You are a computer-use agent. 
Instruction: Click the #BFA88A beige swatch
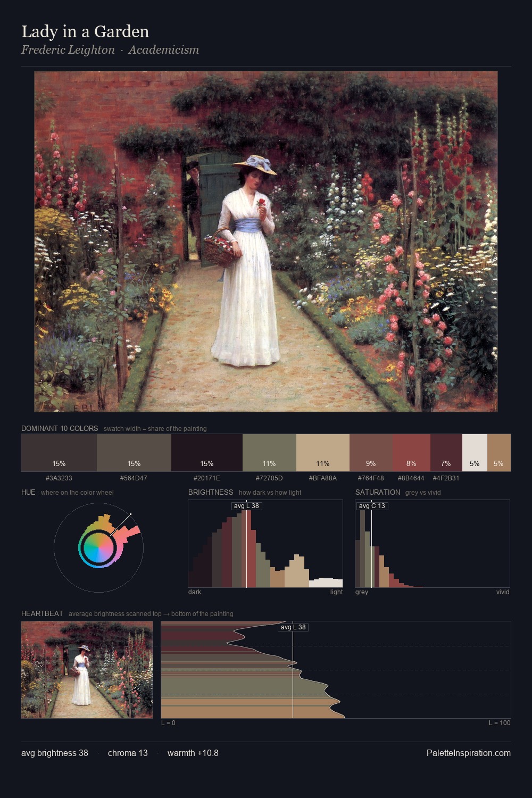323,453
